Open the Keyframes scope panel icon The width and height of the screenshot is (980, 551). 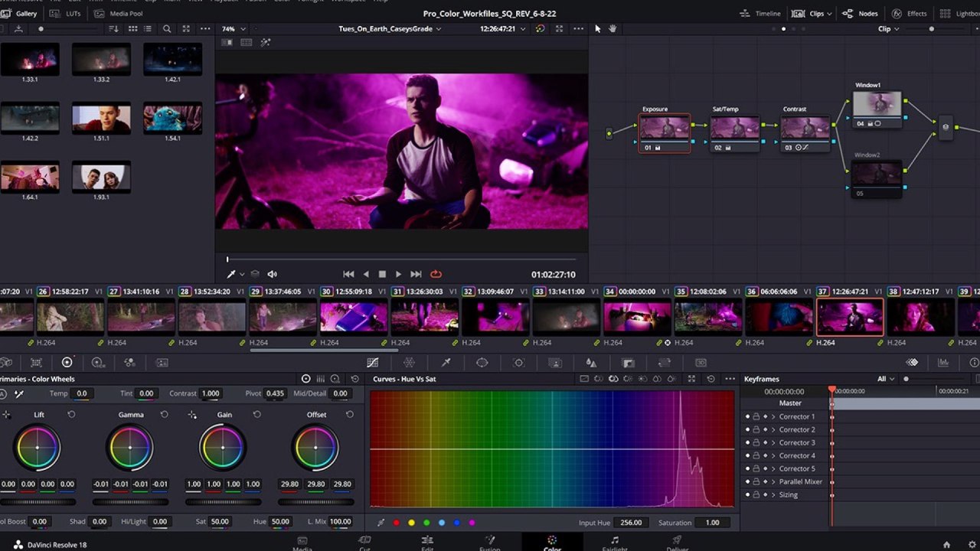pyautogui.click(x=912, y=363)
